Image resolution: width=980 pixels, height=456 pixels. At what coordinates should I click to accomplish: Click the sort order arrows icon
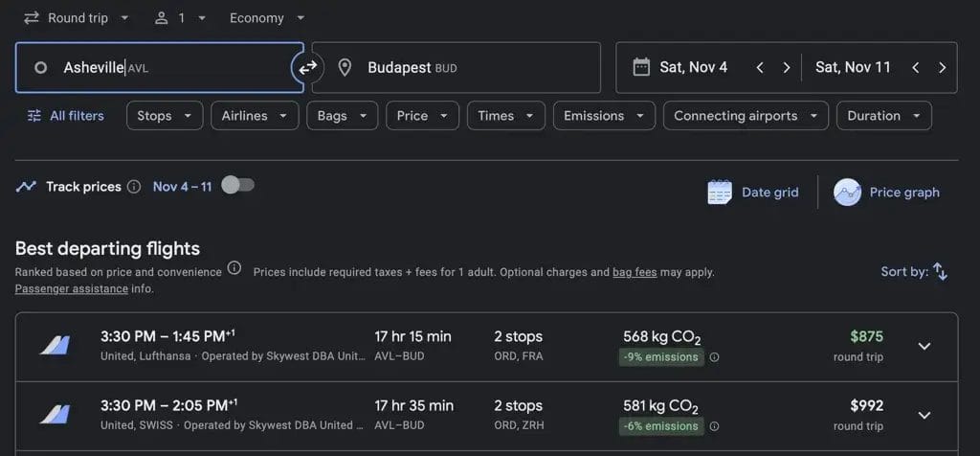(x=940, y=272)
